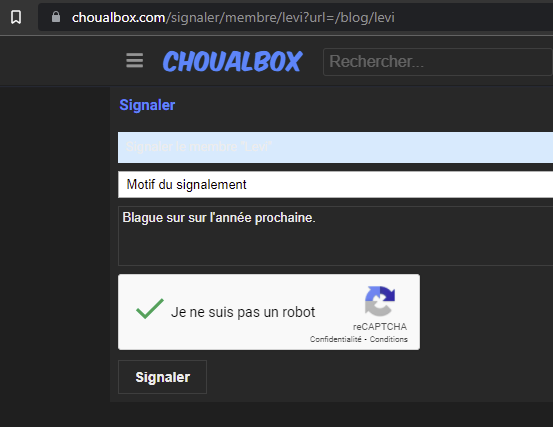Submit with the Signaler button
The width and height of the screenshot is (553, 427).
[x=162, y=377]
